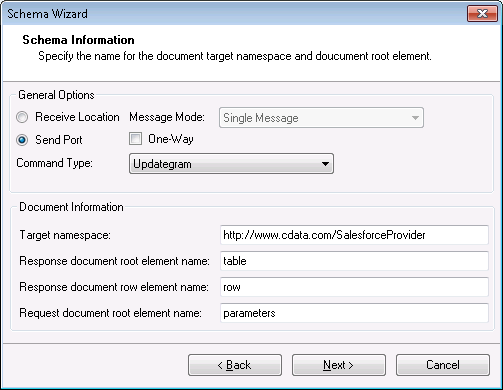Expand the Command Type dropdown arrow
Image resolution: width=503 pixels, height=390 pixels.
[x=325, y=164]
